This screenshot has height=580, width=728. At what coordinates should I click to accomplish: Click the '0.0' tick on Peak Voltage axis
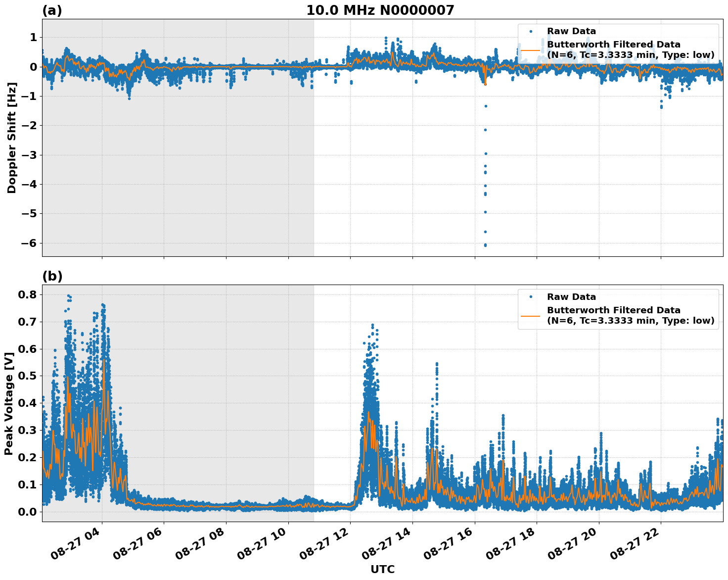pos(28,512)
